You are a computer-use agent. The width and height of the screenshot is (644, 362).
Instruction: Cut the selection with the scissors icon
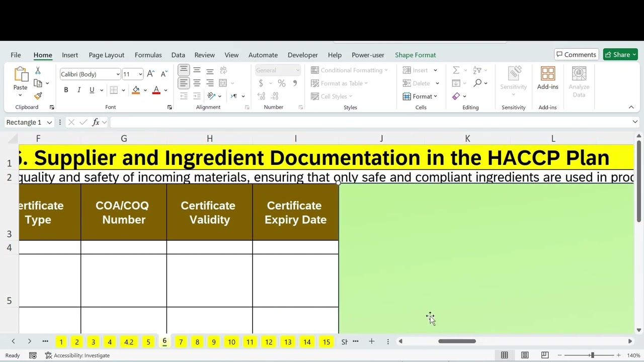[38, 71]
